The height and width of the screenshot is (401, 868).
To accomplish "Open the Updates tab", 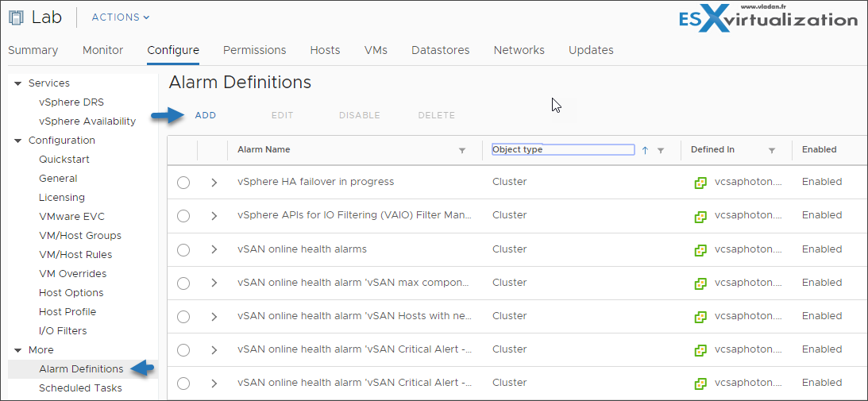I will 591,50.
